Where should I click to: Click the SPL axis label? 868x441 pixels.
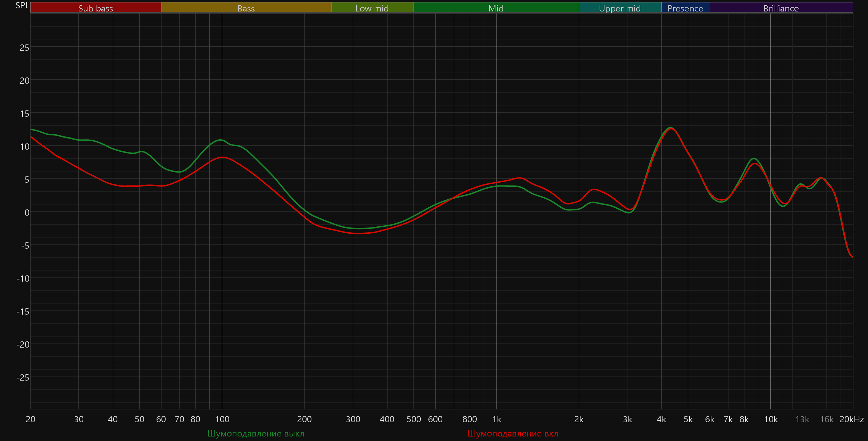22,6
